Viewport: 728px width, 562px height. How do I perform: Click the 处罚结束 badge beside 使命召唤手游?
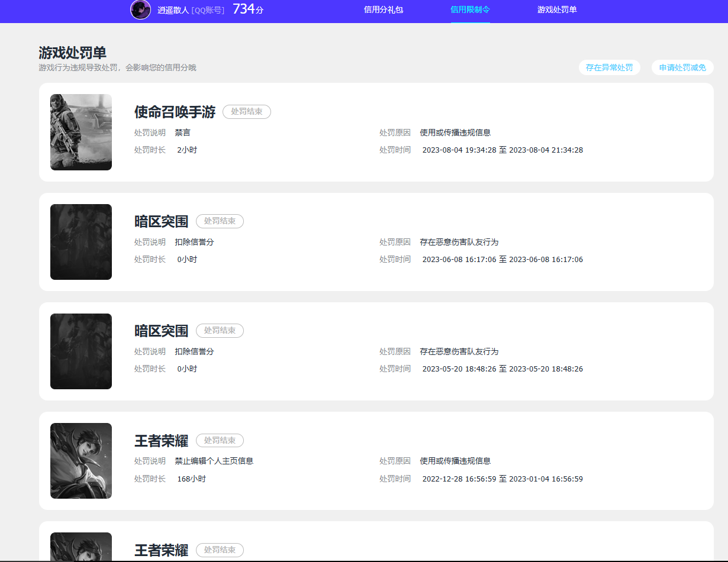247,111
